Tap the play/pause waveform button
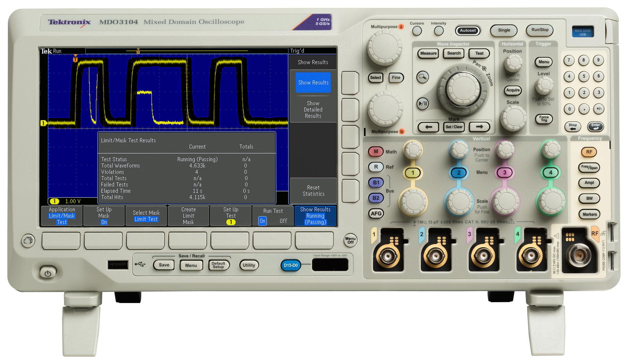 (x=423, y=104)
